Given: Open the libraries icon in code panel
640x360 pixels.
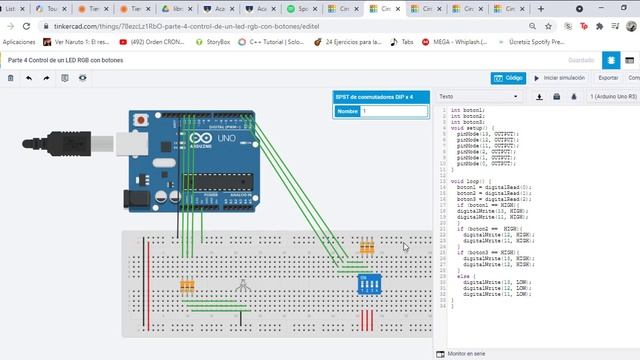Looking at the screenshot, I should [x=556, y=97].
